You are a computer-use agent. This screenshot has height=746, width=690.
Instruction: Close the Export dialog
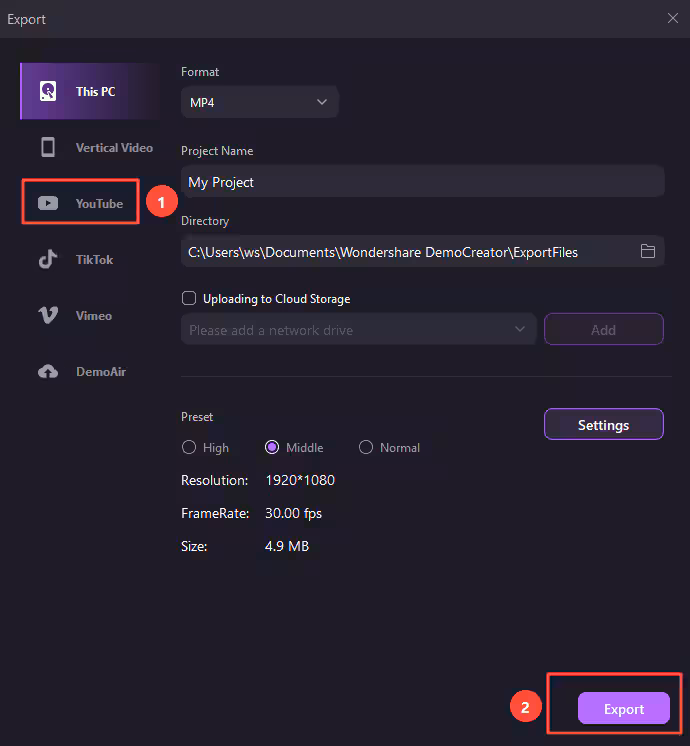(674, 18)
